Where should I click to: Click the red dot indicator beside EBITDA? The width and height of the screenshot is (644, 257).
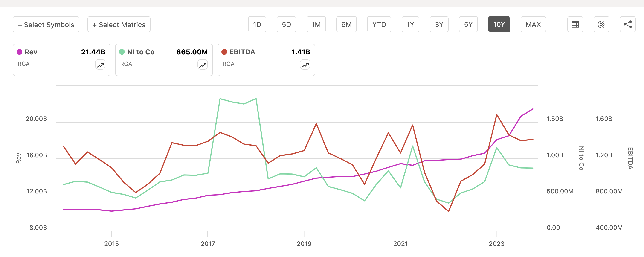pos(224,52)
